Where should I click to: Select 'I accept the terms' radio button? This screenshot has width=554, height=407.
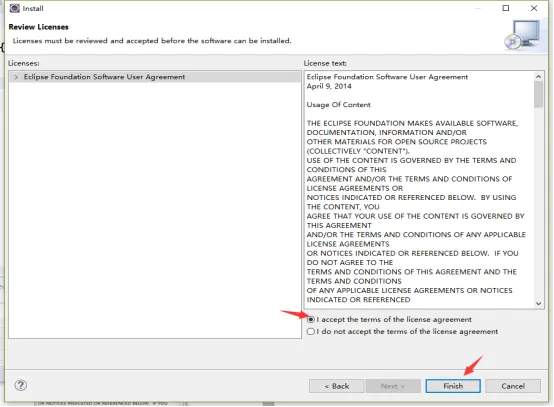(311, 319)
